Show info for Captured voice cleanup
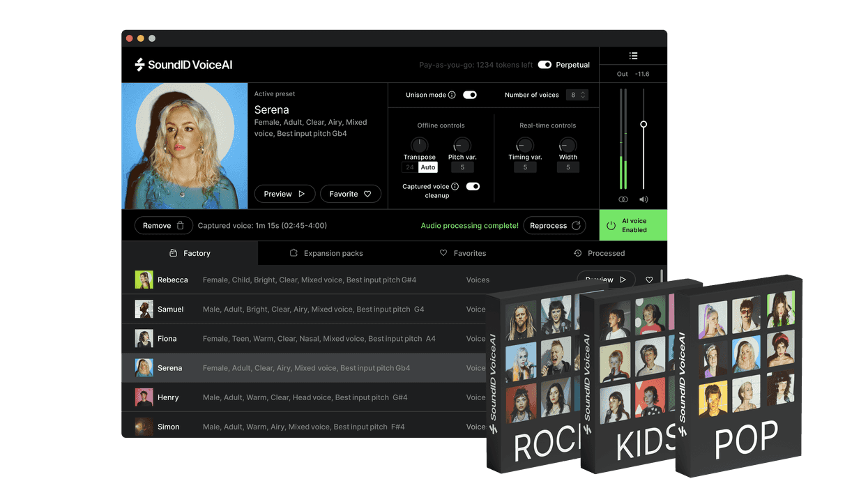 coord(455,187)
